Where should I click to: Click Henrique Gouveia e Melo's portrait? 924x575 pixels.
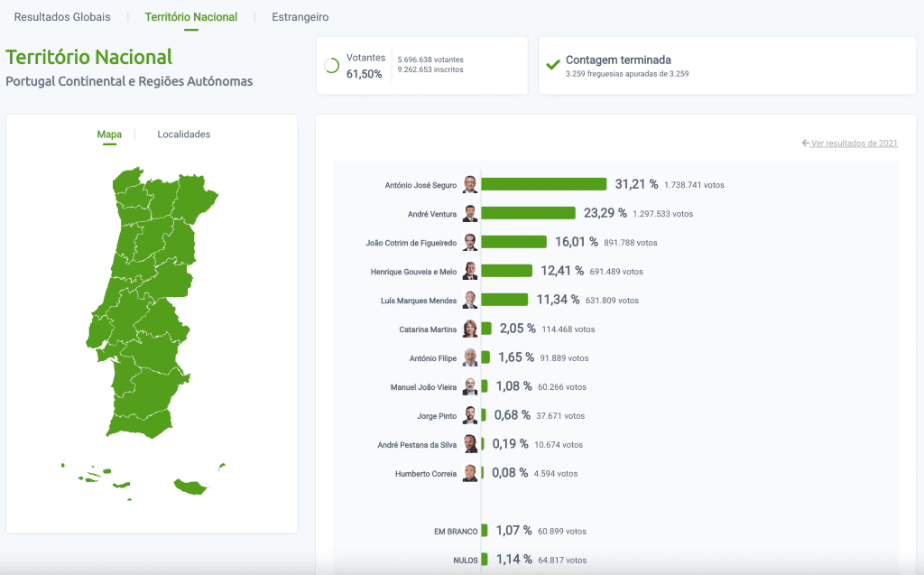470,271
